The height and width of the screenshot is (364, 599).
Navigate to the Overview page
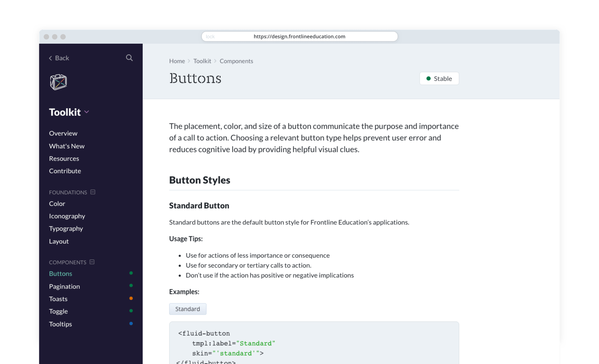(x=63, y=133)
